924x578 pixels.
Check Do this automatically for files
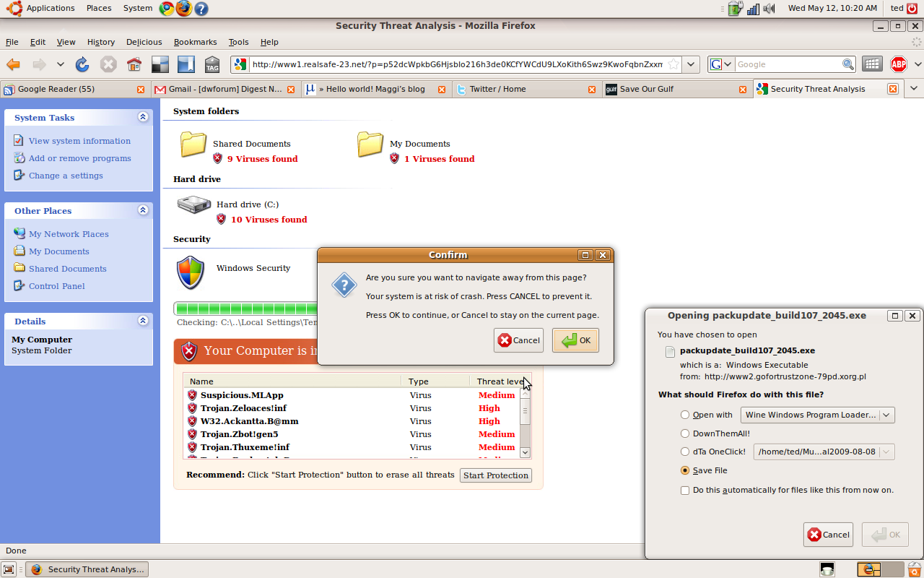[685, 491]
